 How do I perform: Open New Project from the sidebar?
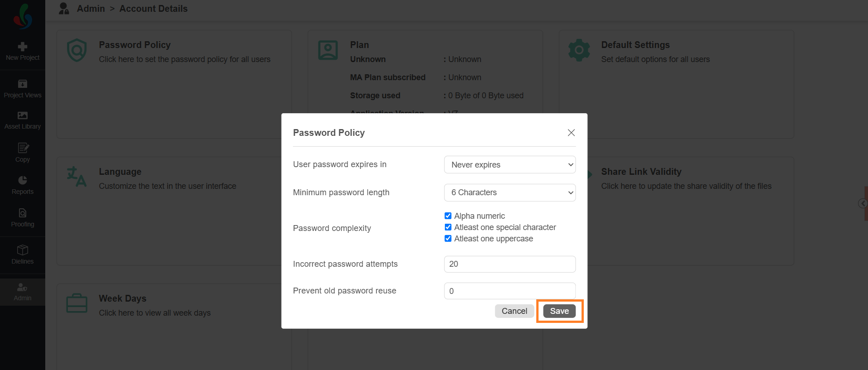point(23,52)
